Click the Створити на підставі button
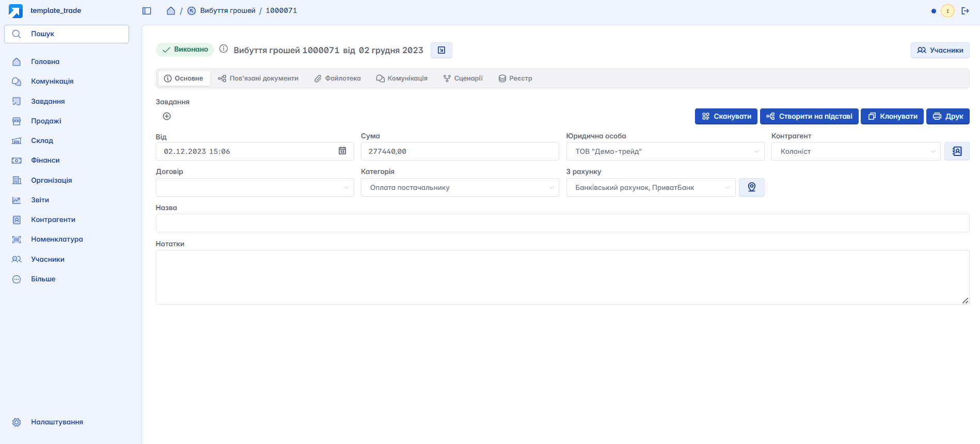 coord(810,116)
